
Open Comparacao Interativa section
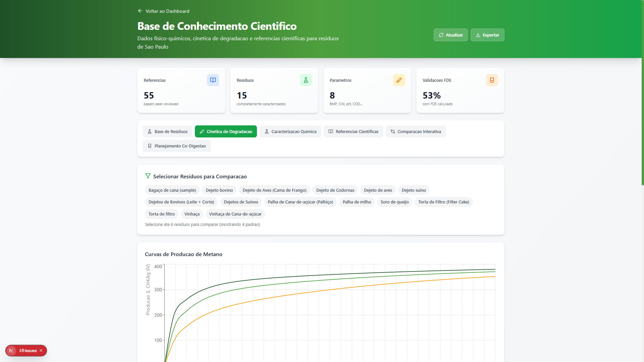pyautogui.click(x=416, y=131)
